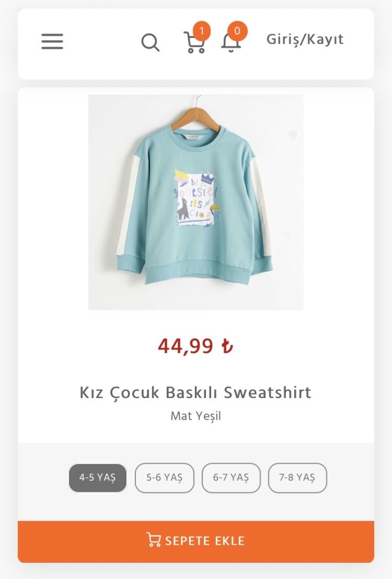Tap the cart badge showing 1
Viewport: 392px width, 579px height.
[202, 31]
